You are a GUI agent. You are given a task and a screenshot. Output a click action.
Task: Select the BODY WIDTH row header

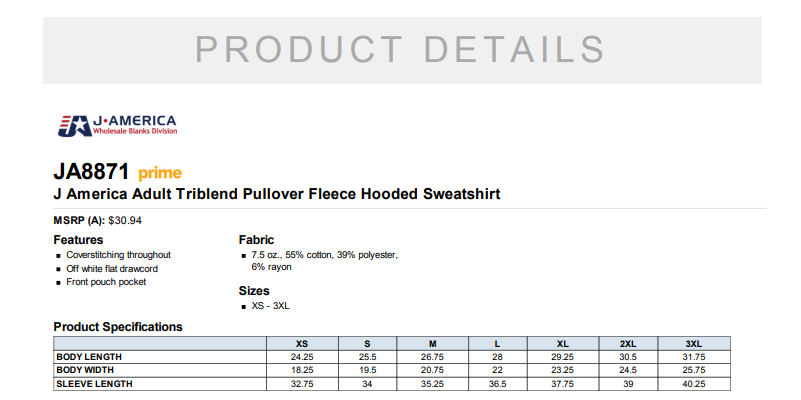pyautogui.click(x=87, y=370)
